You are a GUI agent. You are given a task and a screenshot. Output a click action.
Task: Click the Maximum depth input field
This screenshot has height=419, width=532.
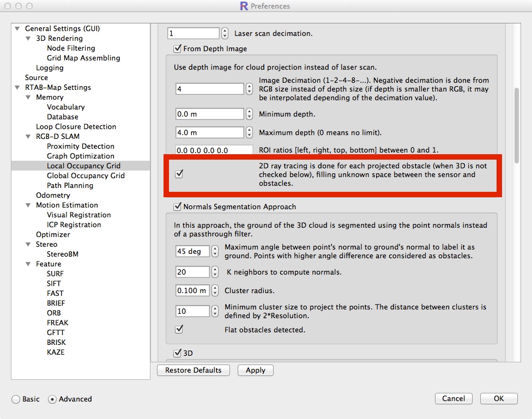[209, 132]
